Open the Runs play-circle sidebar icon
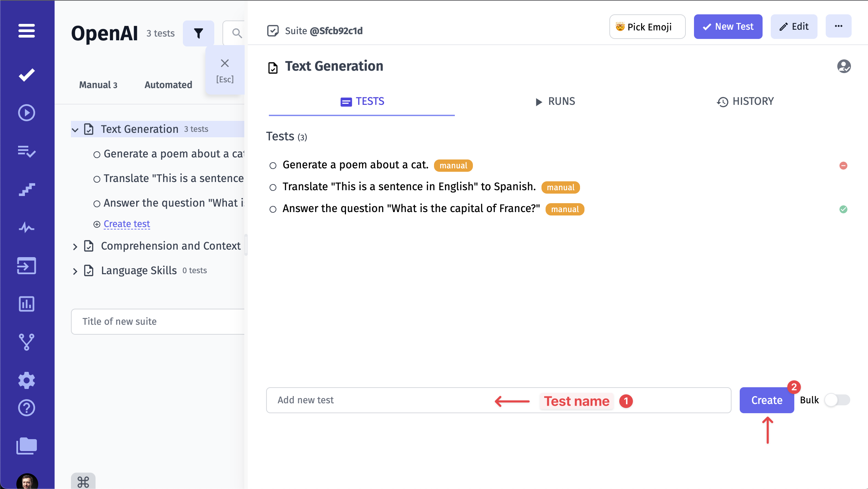 click(27, 113)
